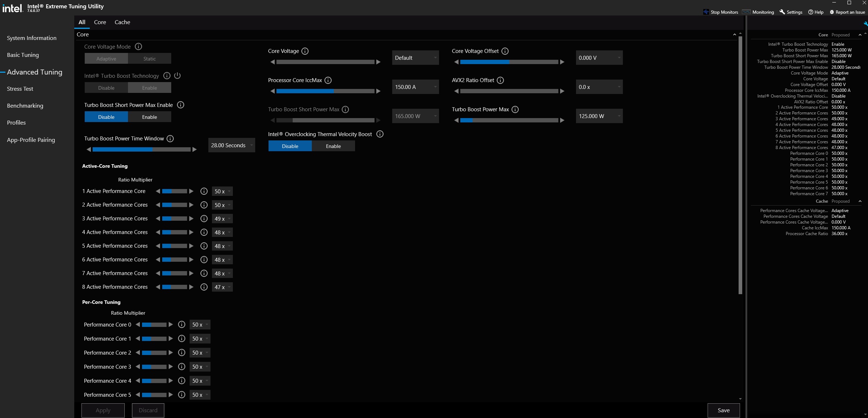868x418 pixels.
Task: Open info for Performance Core 0
Action: pyautogui.click(x=182, y=324)
